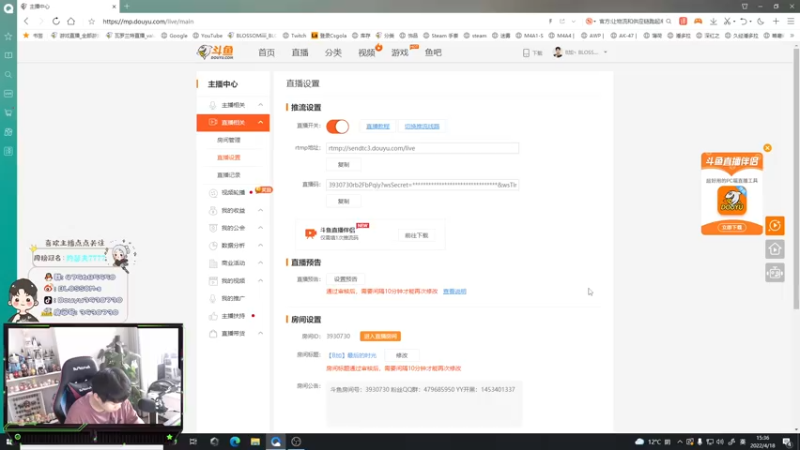
Task: Open the user account dropdown arrow
Action: 605,52
